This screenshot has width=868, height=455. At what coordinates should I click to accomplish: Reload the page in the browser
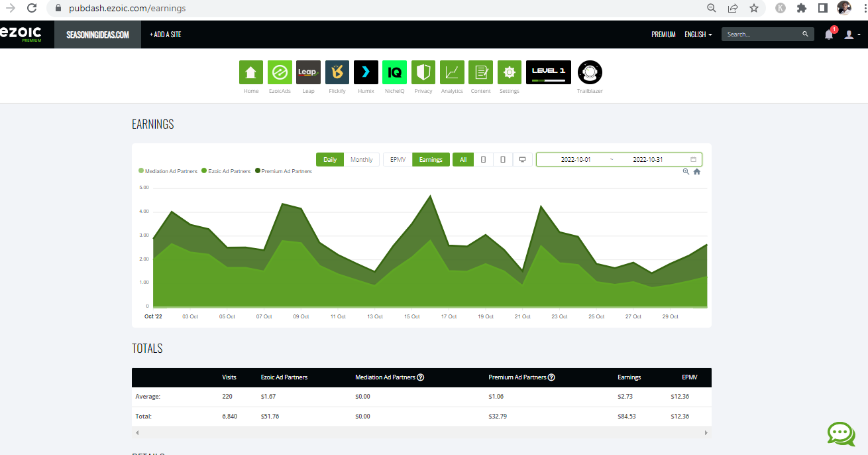pyautogui.click(x=32, y=9)
